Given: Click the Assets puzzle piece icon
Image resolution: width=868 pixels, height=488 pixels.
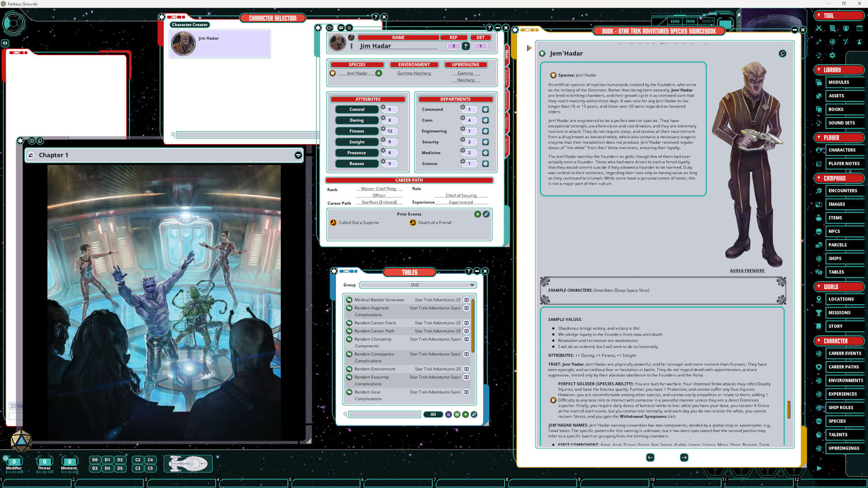Looking at the screenshot, I should click(x=819, y=96).
